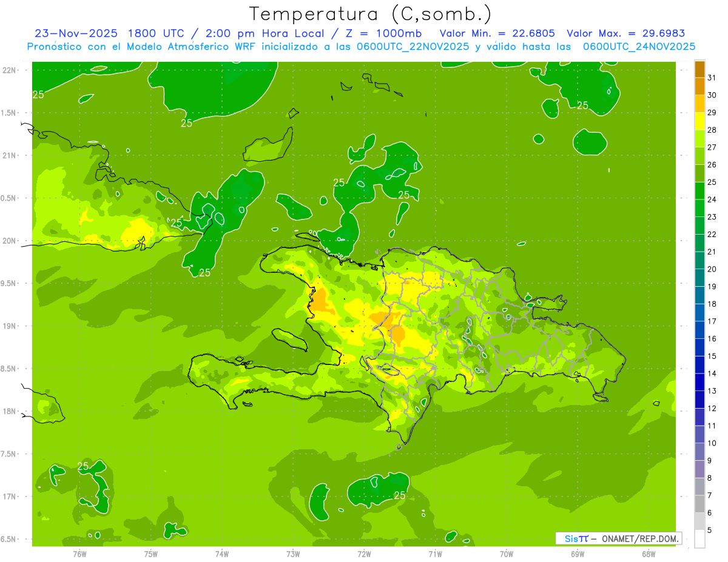The image size is (728, 562).
Task: Click the "74W" longitude label
Action: (x=222, y=554)
